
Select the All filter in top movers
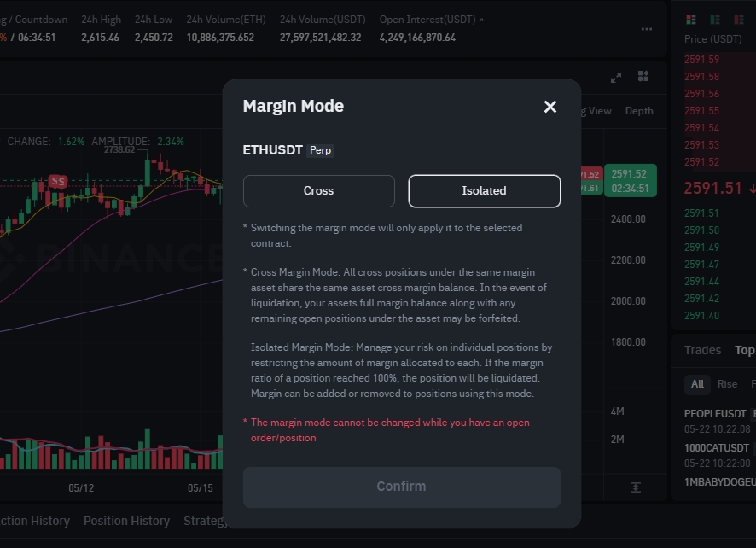click(x=697, y=384)
